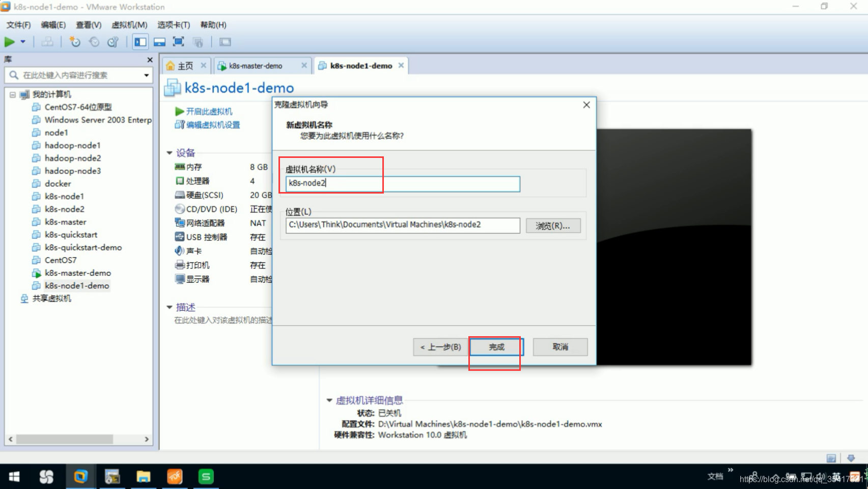Viewport: 868px width, 489px height.
Task: Click 完成 to finish the clone wizard
Action: click(496, 347)
